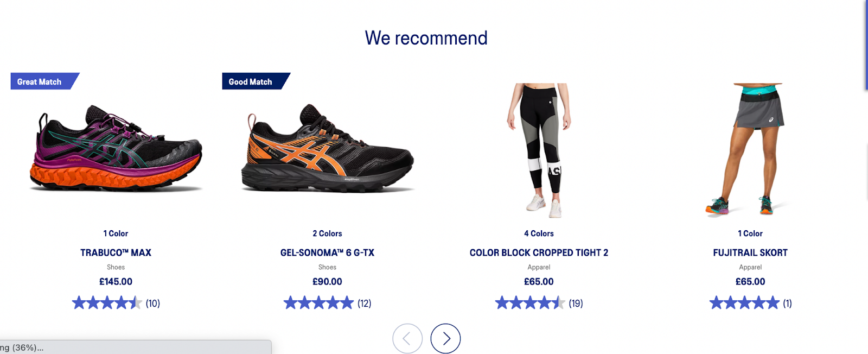View the 2 Colors options for GEL-SONOMA
The width and height of the screenshot is (868, 354).
pos(327,233)
